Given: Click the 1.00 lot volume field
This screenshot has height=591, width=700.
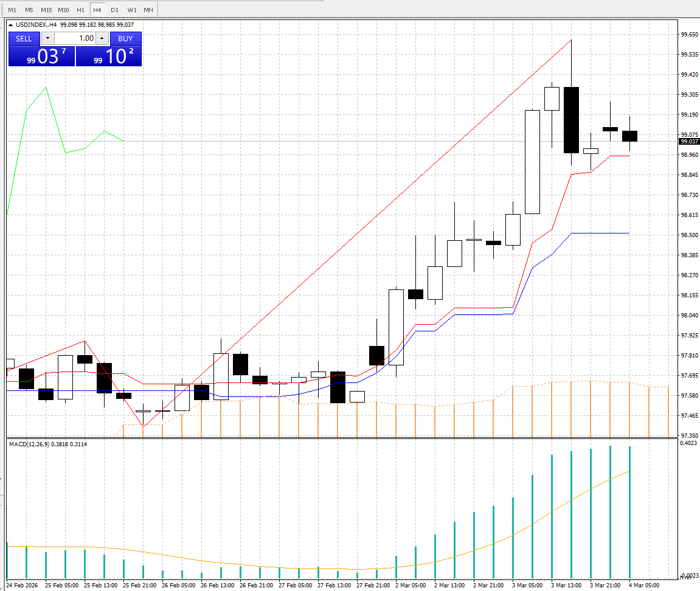Looking at the screenshot, I should pos(75,38).
